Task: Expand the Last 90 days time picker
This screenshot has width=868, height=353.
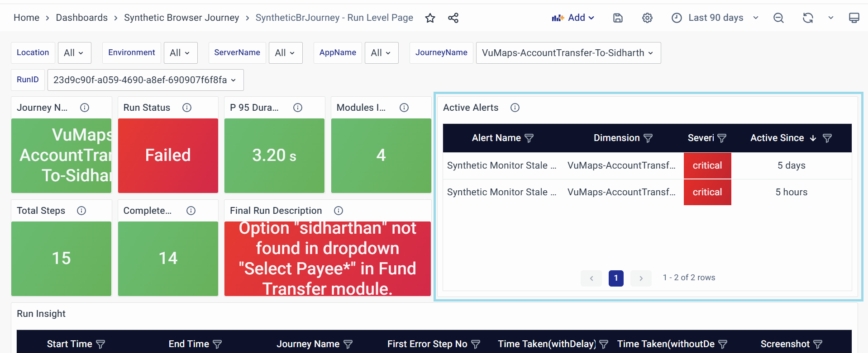Action: click(715, 18)
